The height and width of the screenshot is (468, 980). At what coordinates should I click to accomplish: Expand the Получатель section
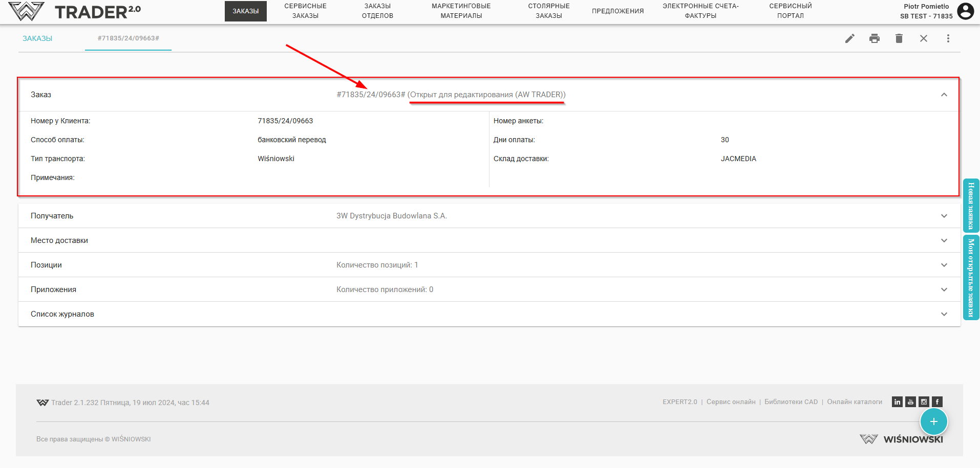click(x=944, y=216)
